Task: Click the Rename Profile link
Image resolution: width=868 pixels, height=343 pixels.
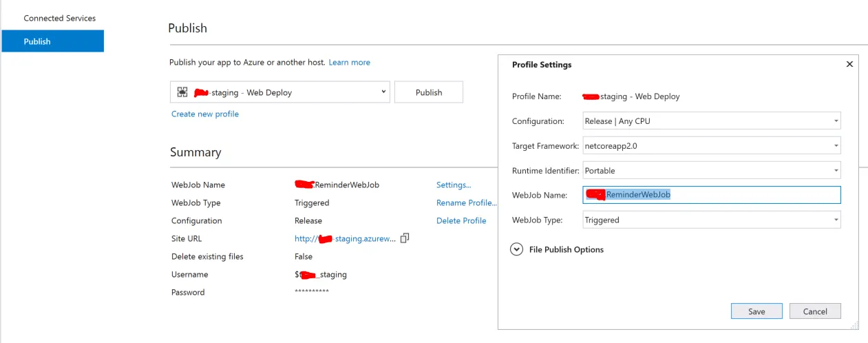Action: pyautogui.click(x=465, y=202)
